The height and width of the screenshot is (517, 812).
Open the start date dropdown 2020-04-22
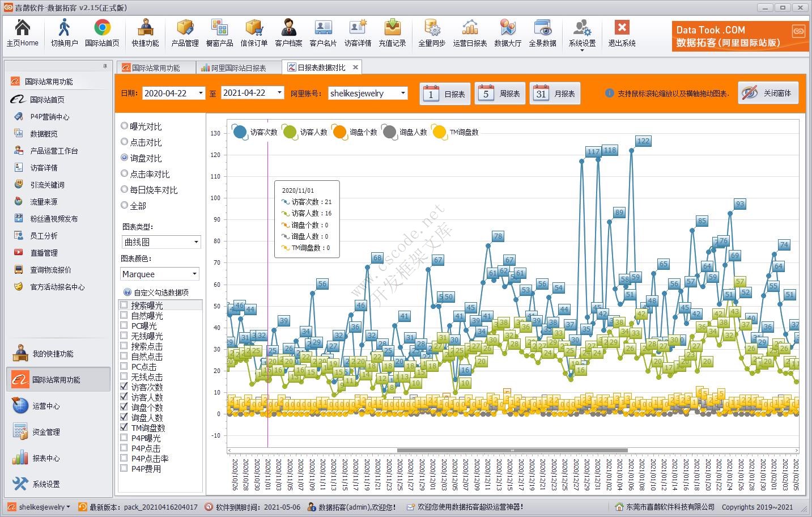(x=200, y=93)
